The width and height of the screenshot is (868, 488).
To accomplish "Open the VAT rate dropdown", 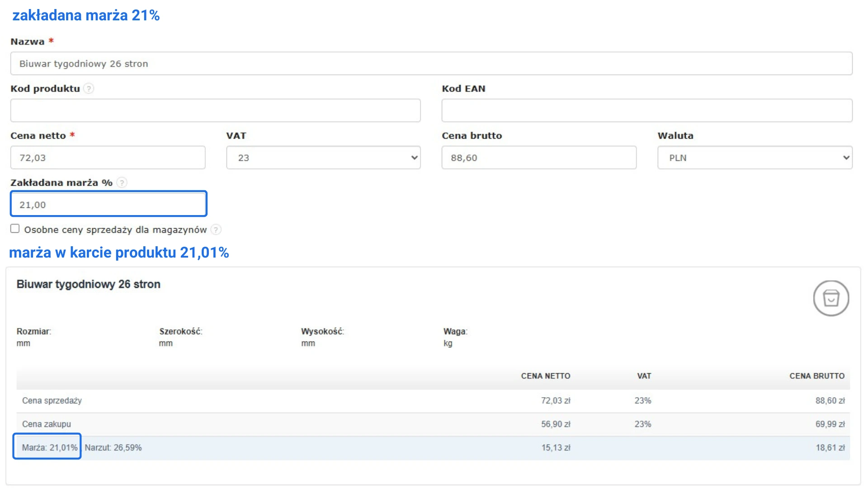I will pyautogui.click(x=323, y=158).
